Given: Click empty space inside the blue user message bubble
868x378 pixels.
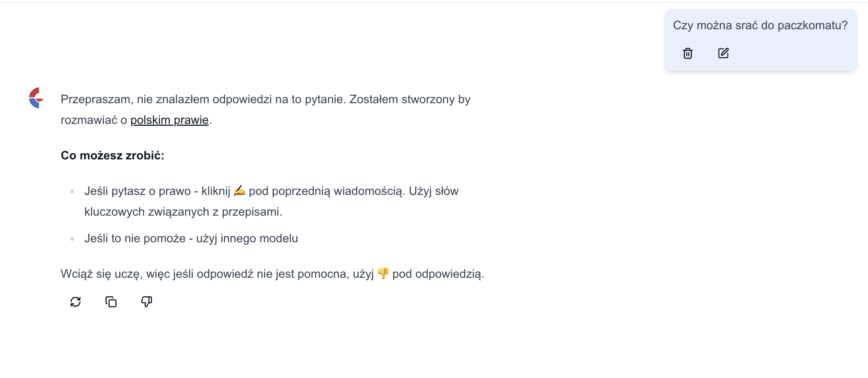Looking at the screenshot, I should (795, 53).
